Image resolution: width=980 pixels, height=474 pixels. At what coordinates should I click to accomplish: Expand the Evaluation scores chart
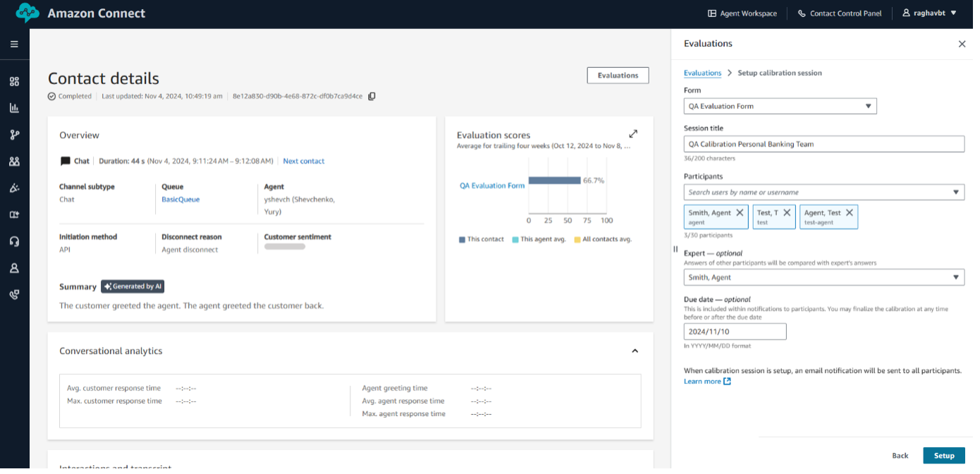[x=633, y=134]
